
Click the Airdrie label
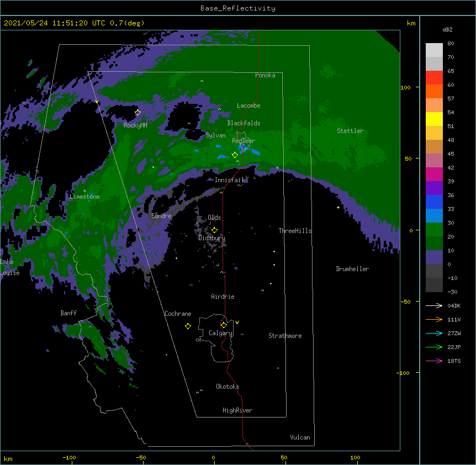coord(223,297)
